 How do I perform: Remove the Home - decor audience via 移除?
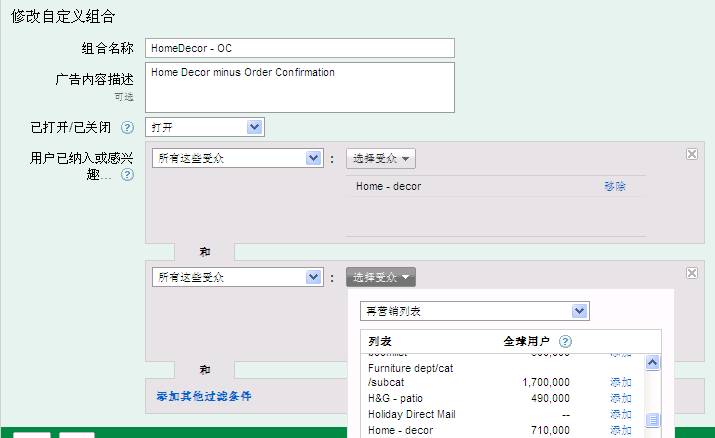pyautogui.click(x=615, y=186)
